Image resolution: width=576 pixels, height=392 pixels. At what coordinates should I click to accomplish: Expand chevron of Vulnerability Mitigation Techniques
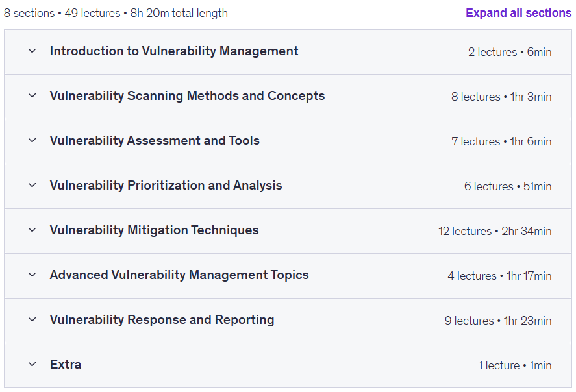coord(32,230)
